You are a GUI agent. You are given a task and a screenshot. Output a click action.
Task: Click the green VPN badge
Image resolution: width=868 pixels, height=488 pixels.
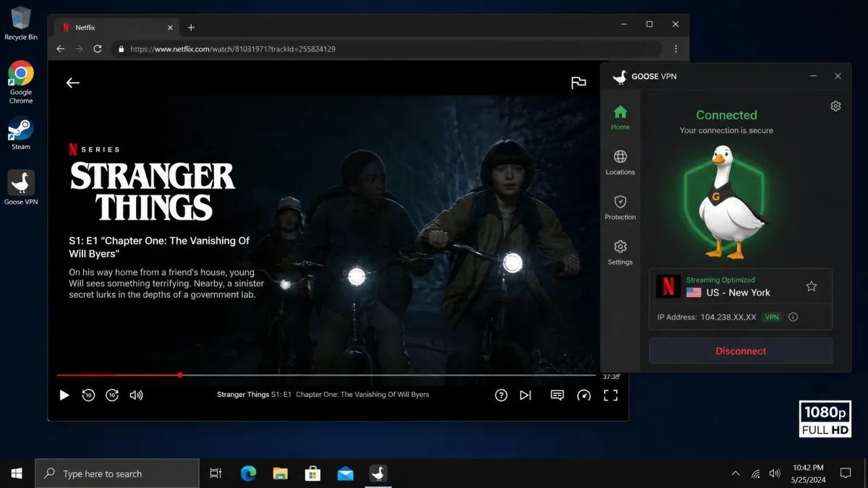773,317
